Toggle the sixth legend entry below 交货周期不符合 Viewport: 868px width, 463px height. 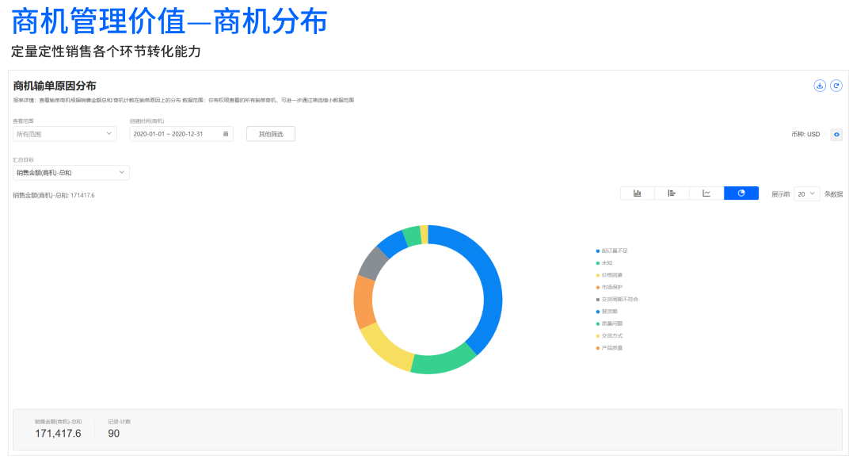tap(606, 312)
